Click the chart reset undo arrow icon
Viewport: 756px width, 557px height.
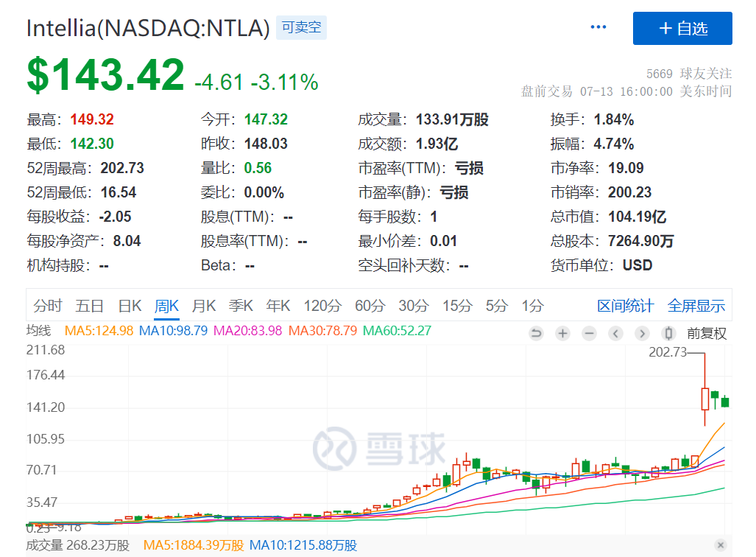point(536,333)
